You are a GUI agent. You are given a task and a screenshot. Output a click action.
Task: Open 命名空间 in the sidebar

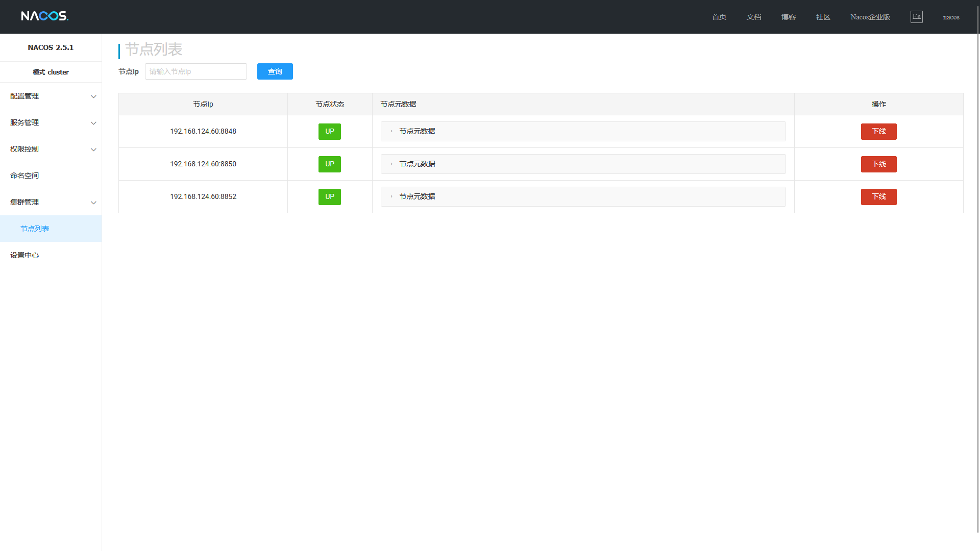click(x=24, y=176)
